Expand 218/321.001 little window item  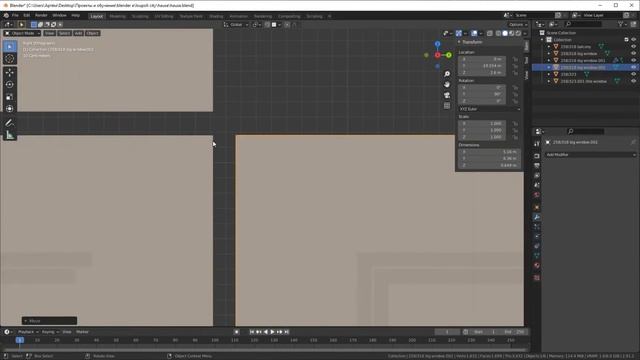pos(549,81)
